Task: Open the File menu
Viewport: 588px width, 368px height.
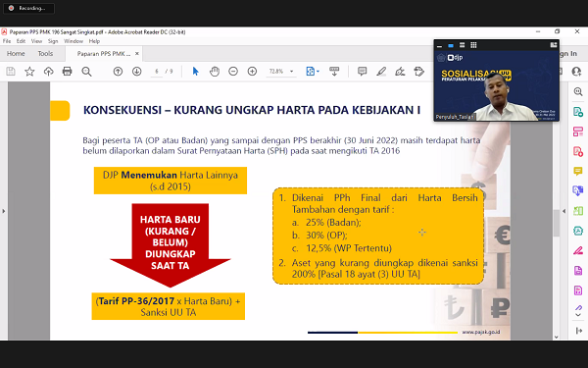Action: [7, 41]
